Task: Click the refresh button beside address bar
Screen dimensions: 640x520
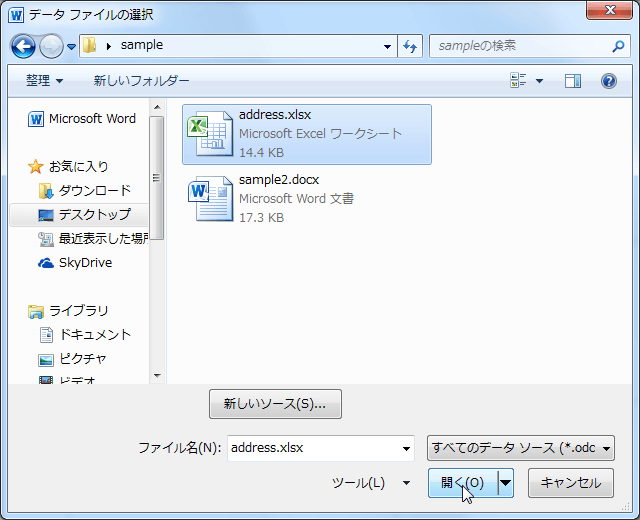Action: tap(410, 46)
